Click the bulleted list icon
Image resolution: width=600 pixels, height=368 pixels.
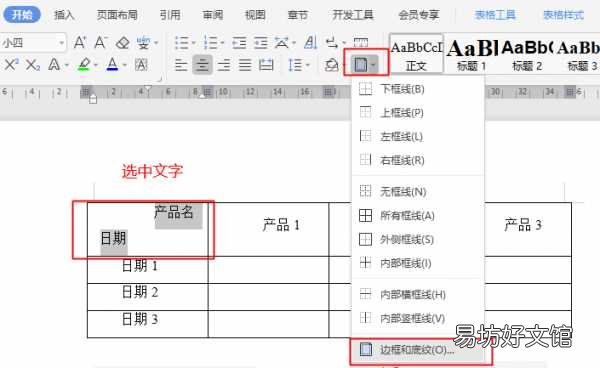pyautogui.click(x=182, y=42)
